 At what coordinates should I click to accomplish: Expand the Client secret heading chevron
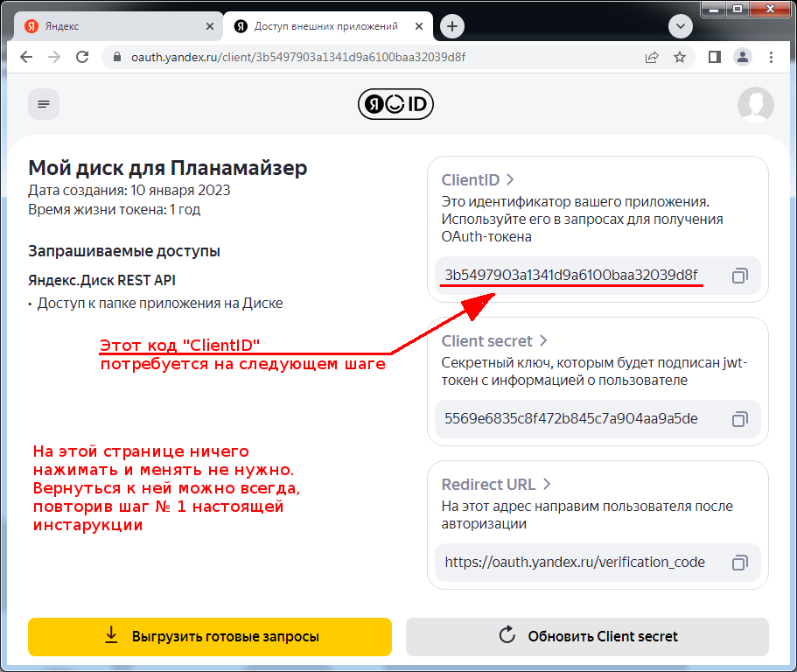[x=543, y=340]
